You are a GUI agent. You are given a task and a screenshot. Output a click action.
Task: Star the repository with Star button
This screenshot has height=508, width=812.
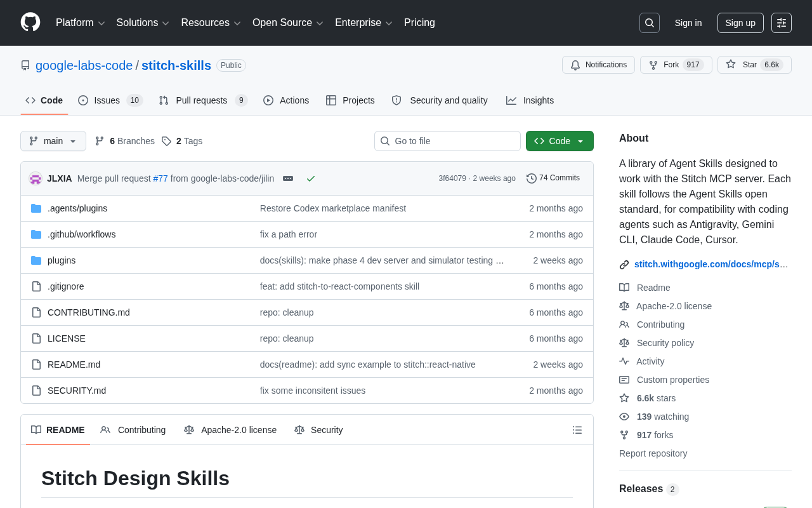pos(754,65)
